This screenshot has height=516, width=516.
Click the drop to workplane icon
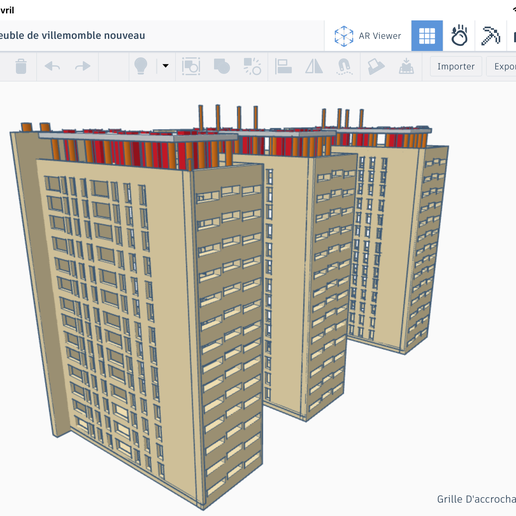click(406, 66)
